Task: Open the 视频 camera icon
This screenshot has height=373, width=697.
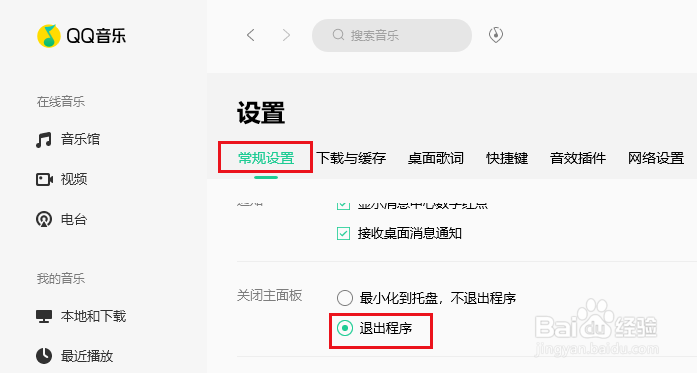Action: tap(44, 180)
